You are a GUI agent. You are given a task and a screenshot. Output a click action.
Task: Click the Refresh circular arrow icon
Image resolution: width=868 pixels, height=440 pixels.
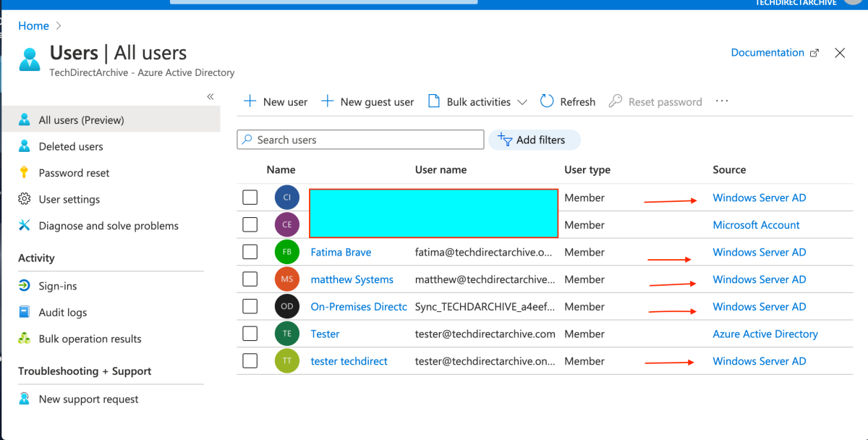coord(547,101)
